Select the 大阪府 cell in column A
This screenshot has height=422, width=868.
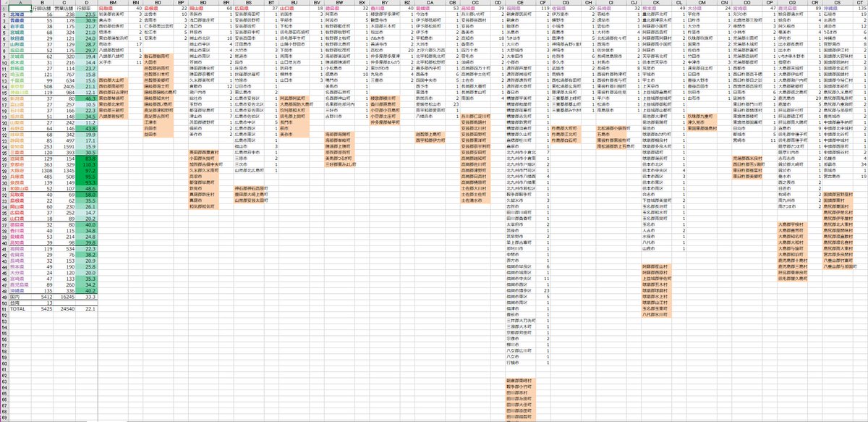pos(20,171)
